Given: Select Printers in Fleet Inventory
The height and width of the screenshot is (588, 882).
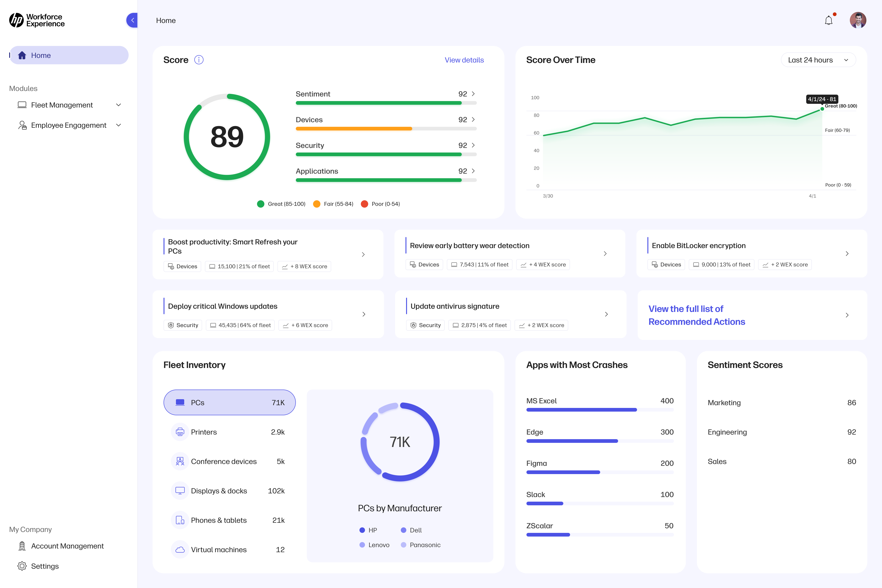Looking at the screenshot, I should pyautogui.click(x=229, y=432).
